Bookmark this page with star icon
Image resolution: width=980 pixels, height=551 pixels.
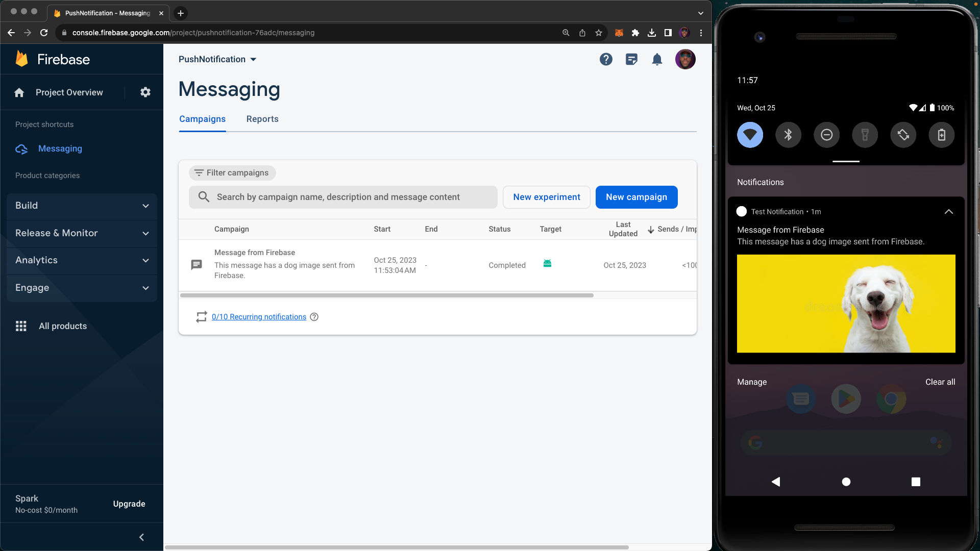599,33
